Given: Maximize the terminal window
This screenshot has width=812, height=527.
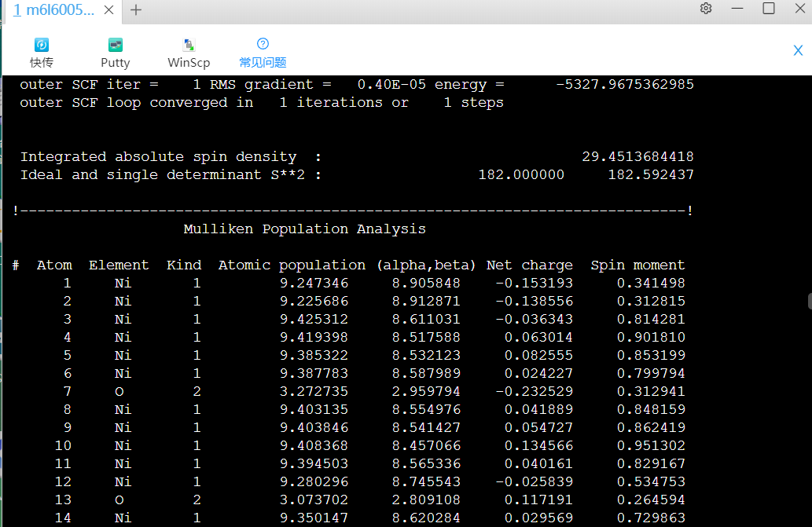Looking at the screenshot, I should [x=769, y=9].
